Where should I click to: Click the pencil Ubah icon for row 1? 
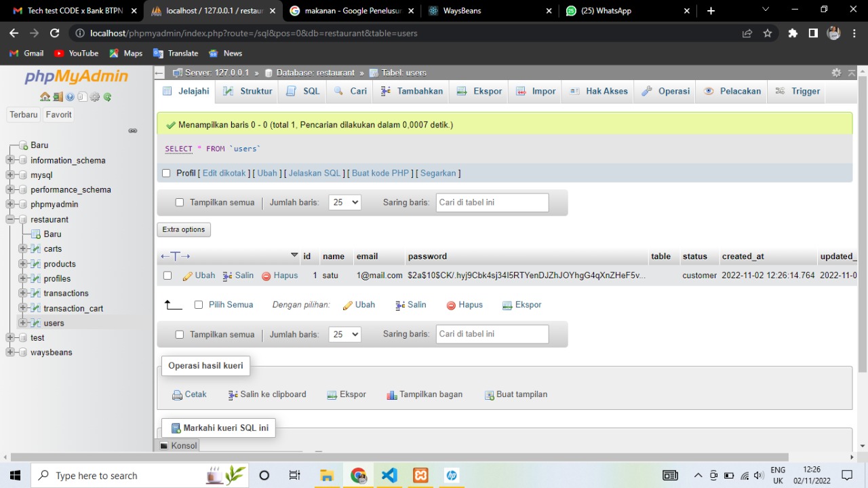click(x=187, y=276)
